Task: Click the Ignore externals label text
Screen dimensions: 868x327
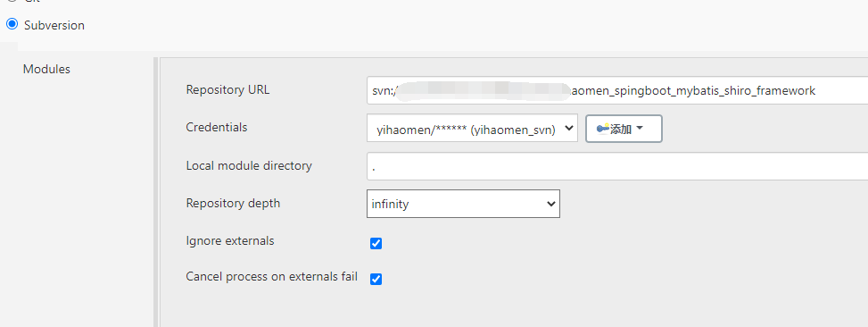Action: tap(230, 241)
